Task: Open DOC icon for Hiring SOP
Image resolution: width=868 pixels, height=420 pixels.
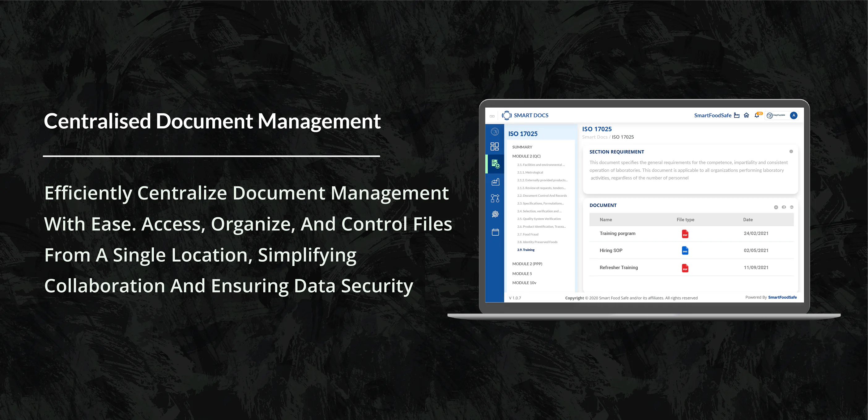Action: pyautogui.click(x=685, y=251)
